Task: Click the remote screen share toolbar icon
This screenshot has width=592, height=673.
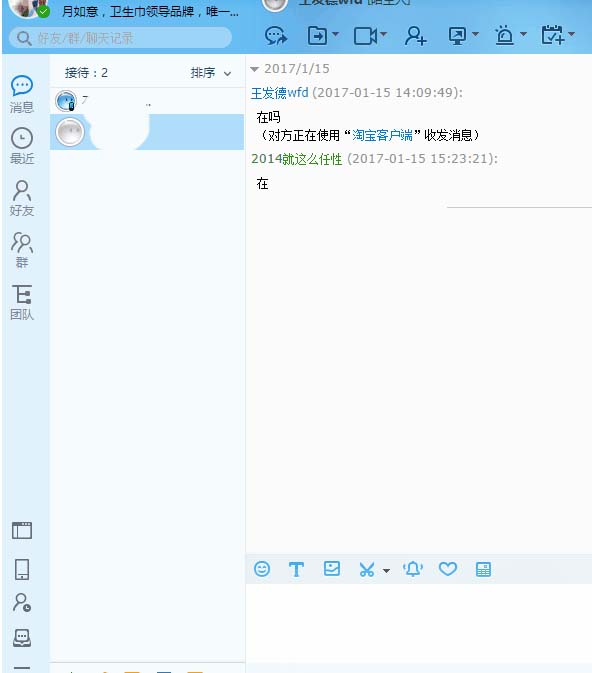Action: (457, 36)
